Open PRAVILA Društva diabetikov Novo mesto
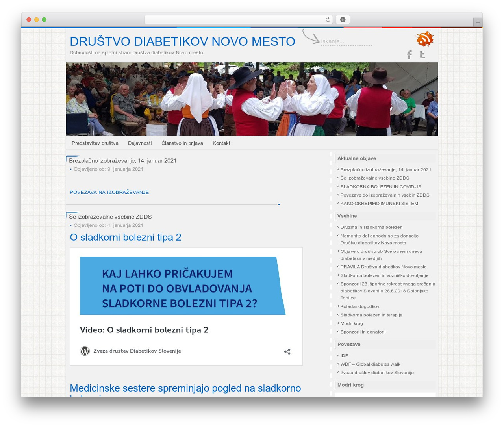This screenshot has height=427, width=504. coord(384,267)
